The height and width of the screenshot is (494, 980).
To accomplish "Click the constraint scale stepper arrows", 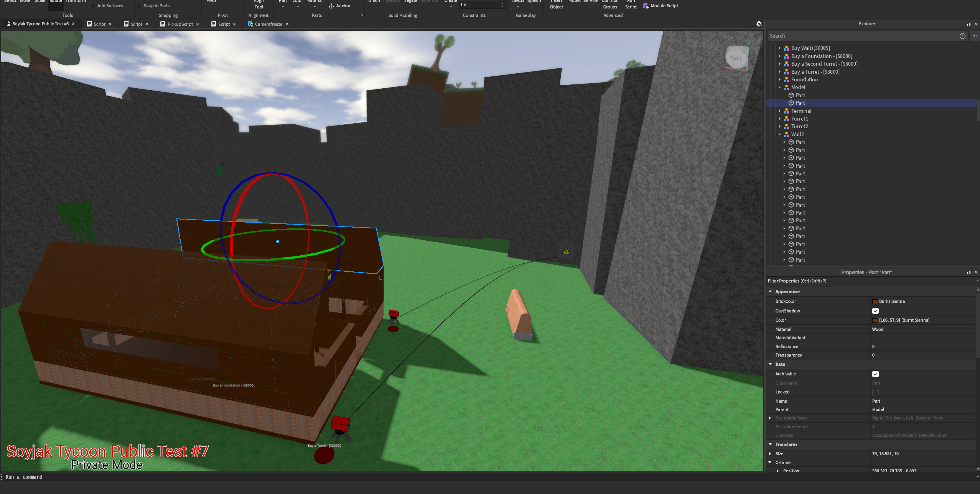I will tap(502, 5).
